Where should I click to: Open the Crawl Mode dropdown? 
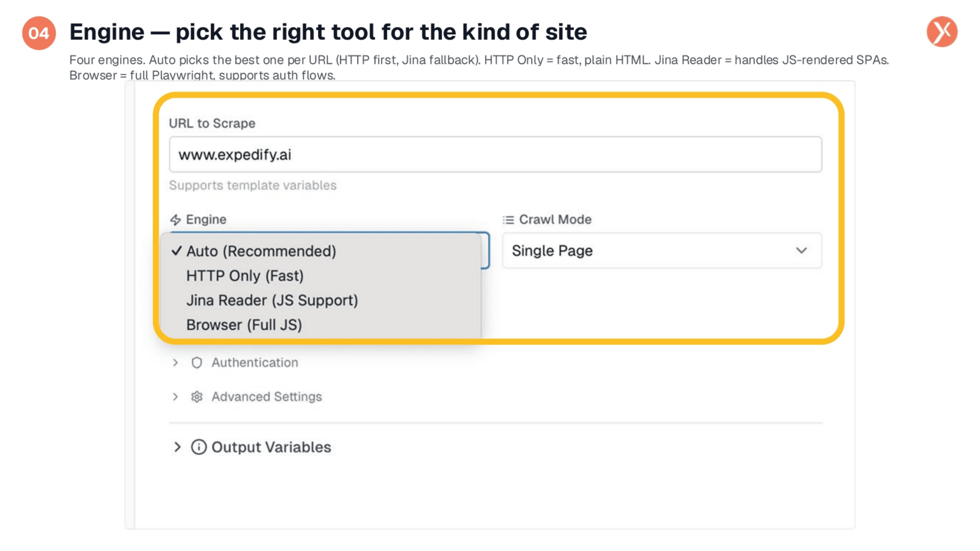(661, 250)
